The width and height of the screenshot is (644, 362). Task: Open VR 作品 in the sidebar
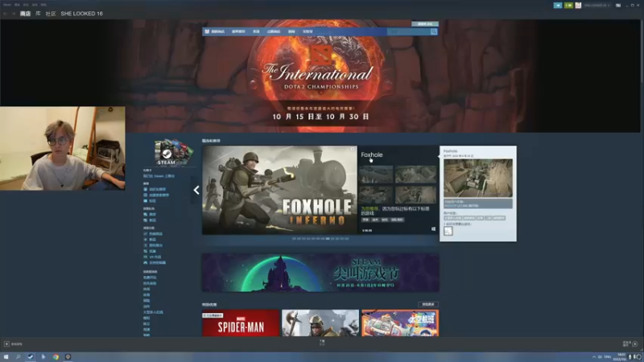coord(155,257)
